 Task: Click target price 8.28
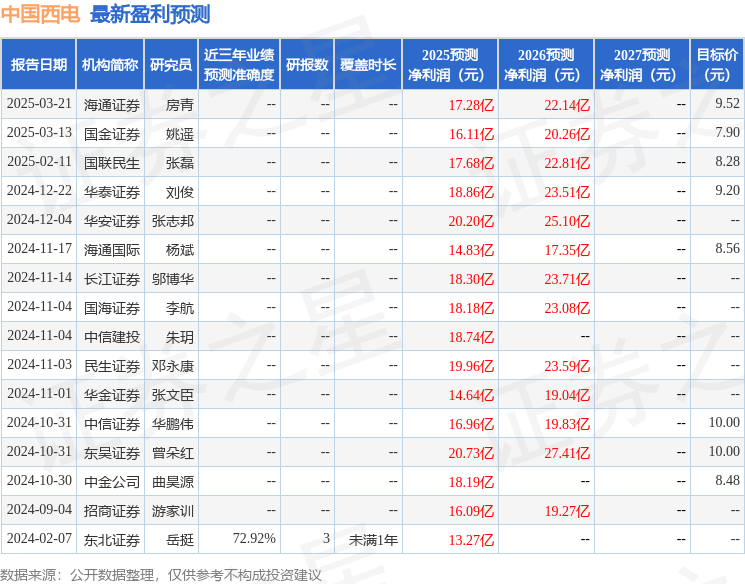(x=727, y=162)
